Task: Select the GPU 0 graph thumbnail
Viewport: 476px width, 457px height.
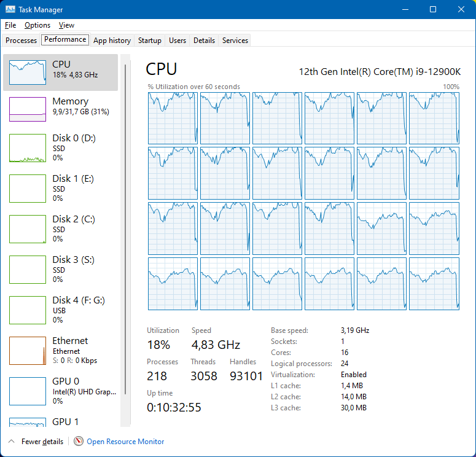Action: click(28, 391)
